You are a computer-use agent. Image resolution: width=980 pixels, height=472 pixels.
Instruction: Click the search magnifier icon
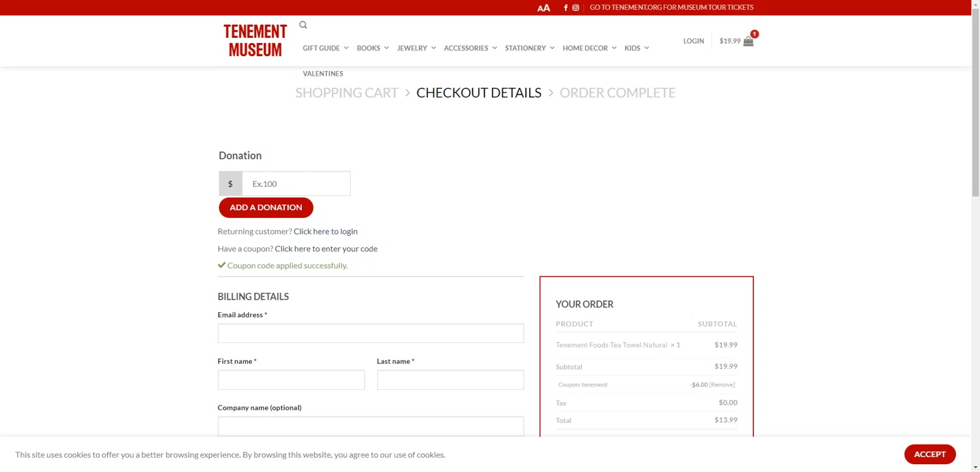pyautogui.click(x=303, y=25)
